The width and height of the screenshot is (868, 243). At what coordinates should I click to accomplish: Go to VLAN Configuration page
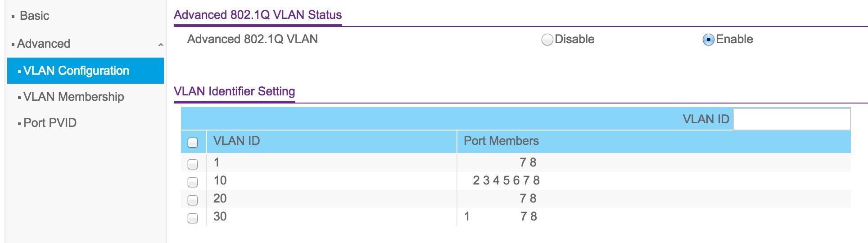coord(86,71)
